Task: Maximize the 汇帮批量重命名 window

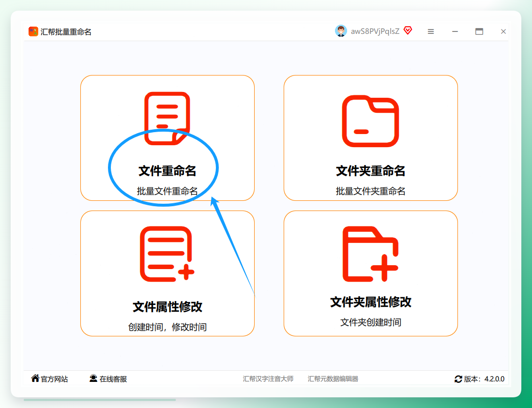Action: (x=479, y=31)
